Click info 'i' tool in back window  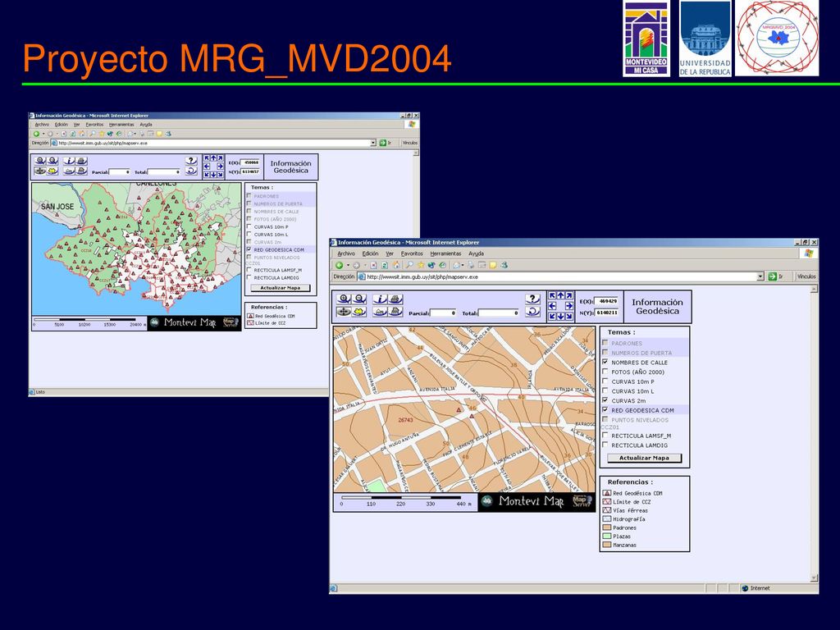coord(69,161)
